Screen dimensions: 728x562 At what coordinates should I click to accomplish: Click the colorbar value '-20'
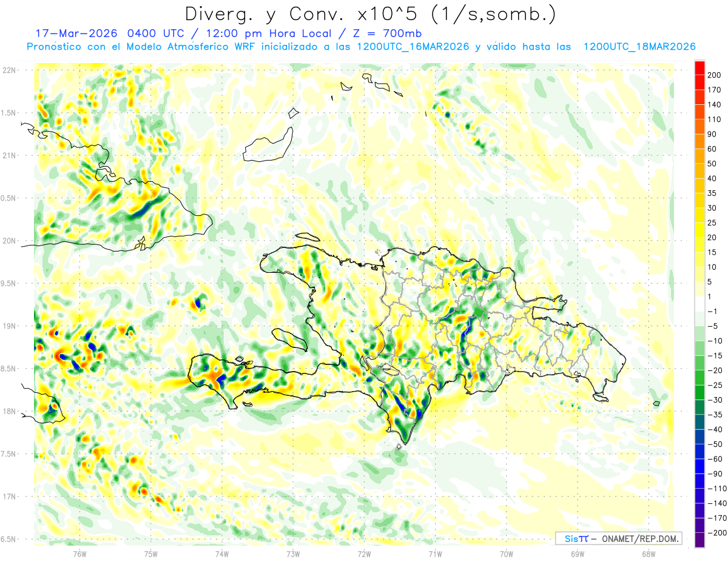[716, 370]
